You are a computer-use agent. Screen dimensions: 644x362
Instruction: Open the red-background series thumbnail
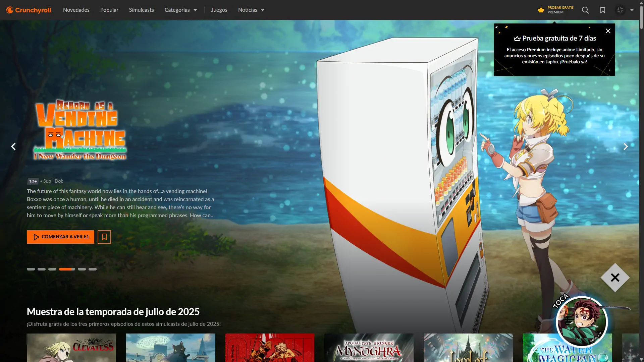(x=270, y=348)
